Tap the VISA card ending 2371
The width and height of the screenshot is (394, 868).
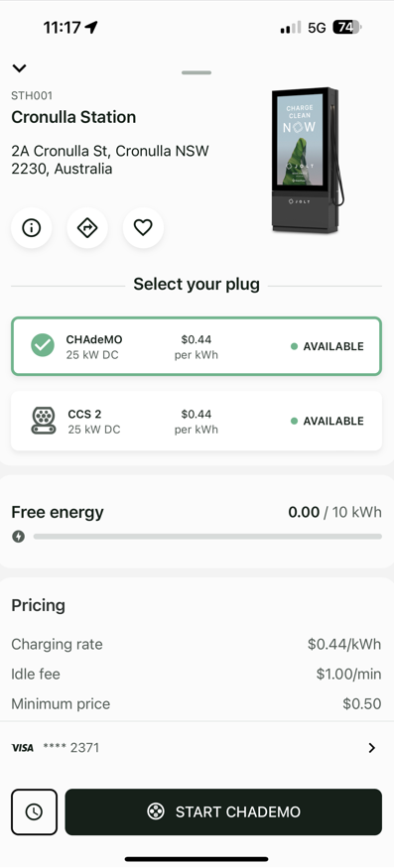pyautogui.click(x=197, y=748)
